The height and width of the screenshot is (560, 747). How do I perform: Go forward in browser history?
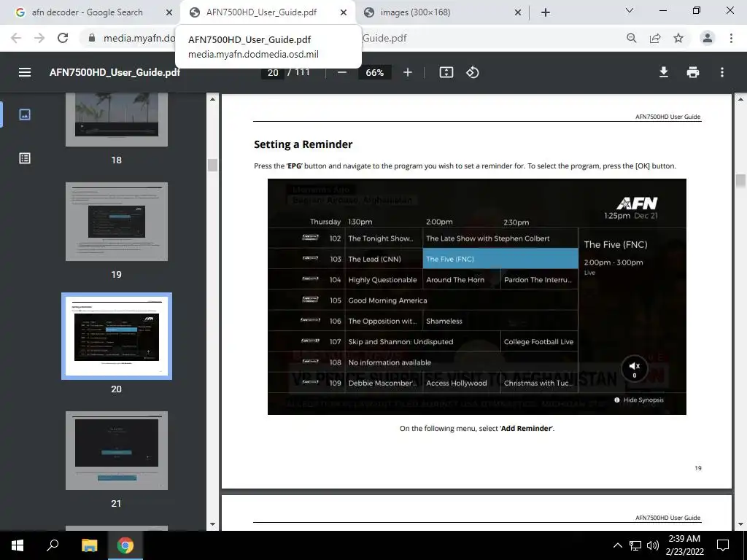tap(39, 38)
